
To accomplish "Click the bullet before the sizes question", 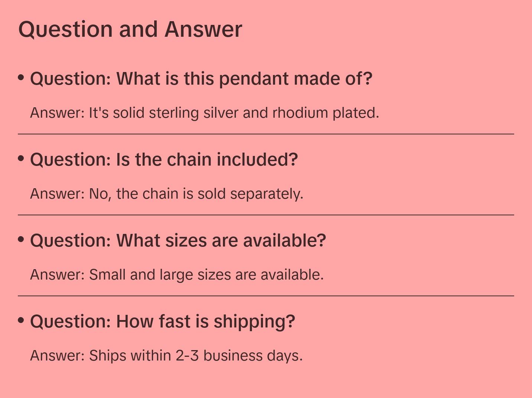I will tap(21, 239).
